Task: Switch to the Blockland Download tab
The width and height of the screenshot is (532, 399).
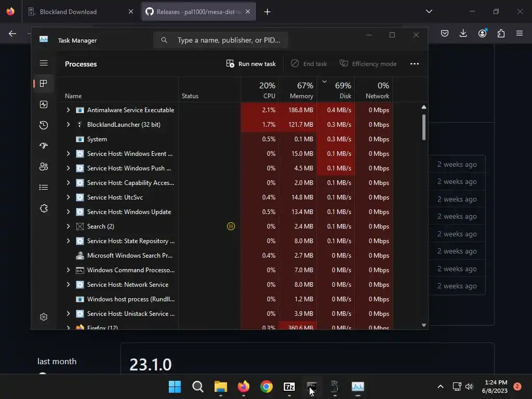Action: [81, 11]
